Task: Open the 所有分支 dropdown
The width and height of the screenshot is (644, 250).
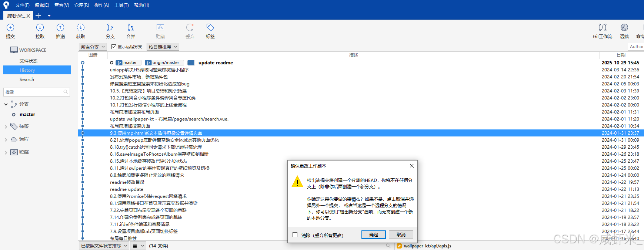Action: [93, 47]
